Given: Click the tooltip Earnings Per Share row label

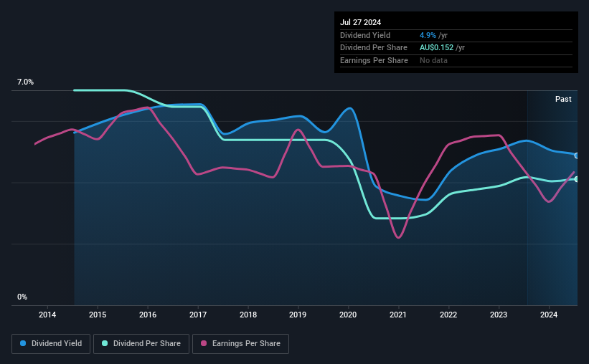Looking at the screenshot, I should (x=374, y=60).
